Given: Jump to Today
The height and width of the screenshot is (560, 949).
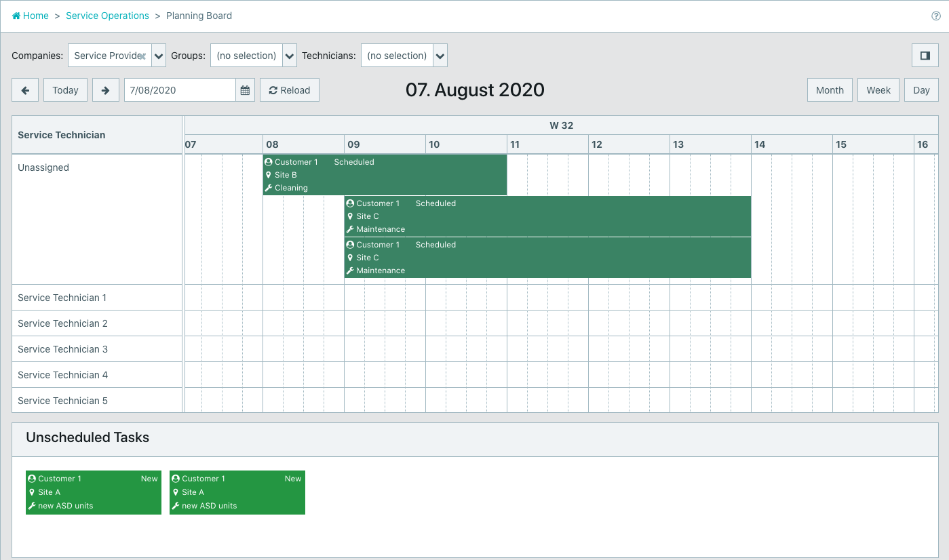Looking at the screenshot, I should (65, 90).
